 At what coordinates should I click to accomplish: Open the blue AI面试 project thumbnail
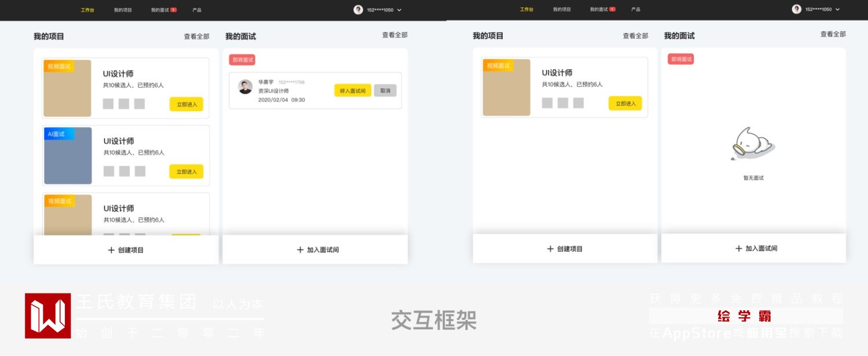coord(68,156)
